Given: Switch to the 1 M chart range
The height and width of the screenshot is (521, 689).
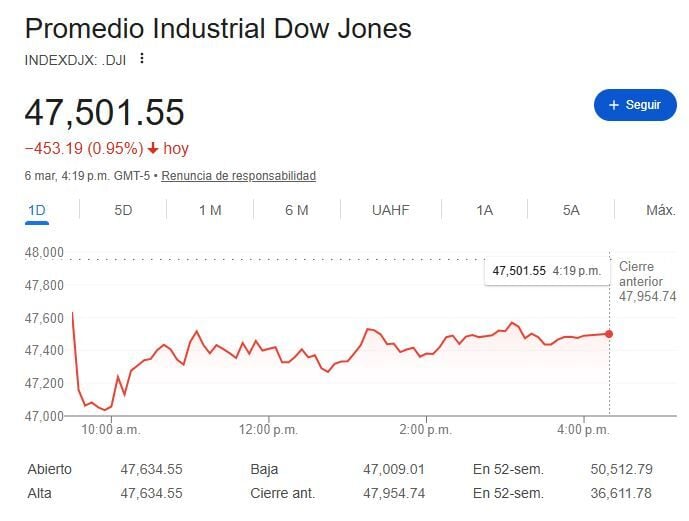Looking at the screenshot, I should click(209, 210).
